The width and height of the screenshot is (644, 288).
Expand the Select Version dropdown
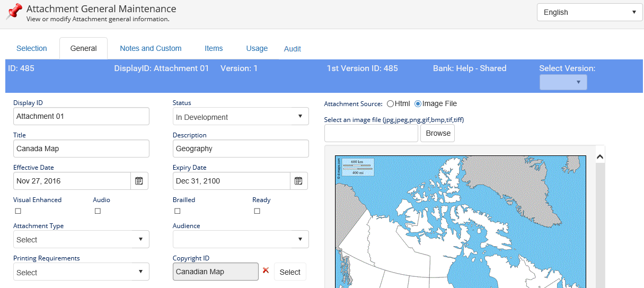point(563,82)
